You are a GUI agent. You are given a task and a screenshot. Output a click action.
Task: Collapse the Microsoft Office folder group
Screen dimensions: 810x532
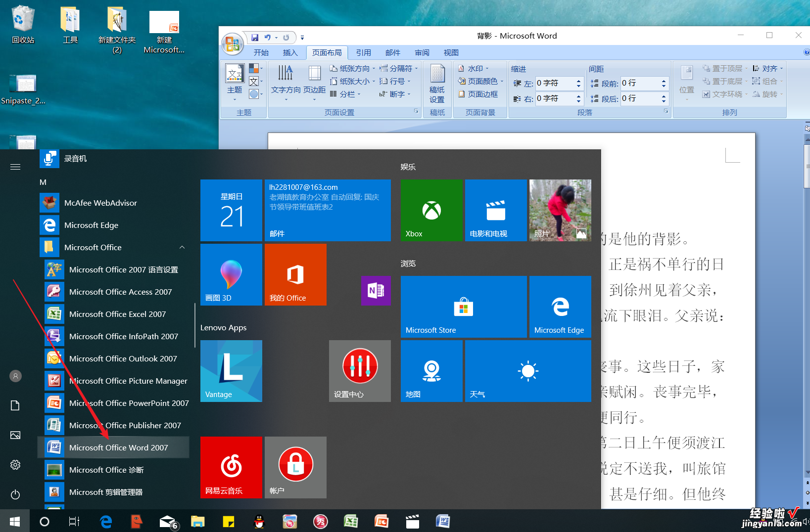pos(182,247)
